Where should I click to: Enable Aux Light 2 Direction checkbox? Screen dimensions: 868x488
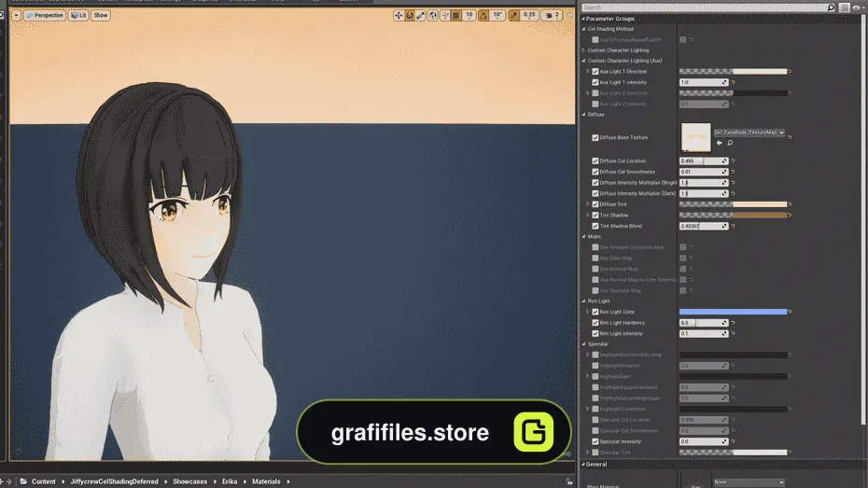[595, 93]
